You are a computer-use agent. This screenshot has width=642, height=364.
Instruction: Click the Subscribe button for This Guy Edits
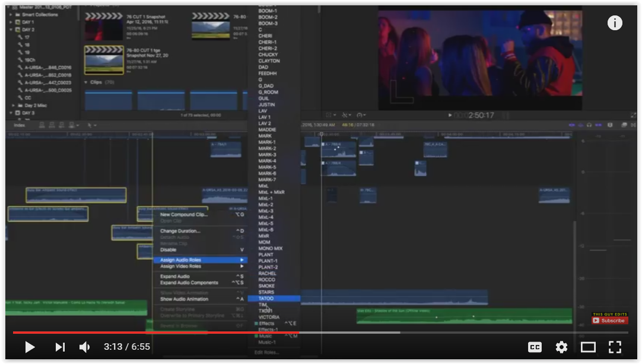point(609,321)
